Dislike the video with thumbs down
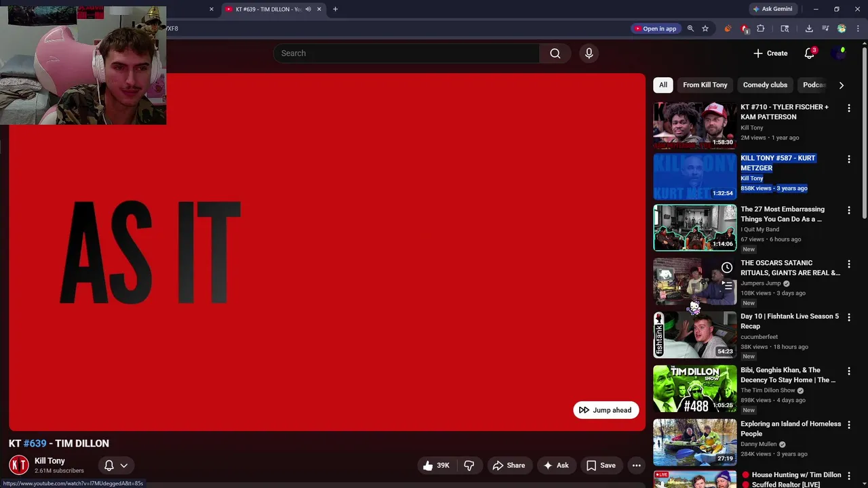Viewport: 868px width, 488px height. [469, 466]
